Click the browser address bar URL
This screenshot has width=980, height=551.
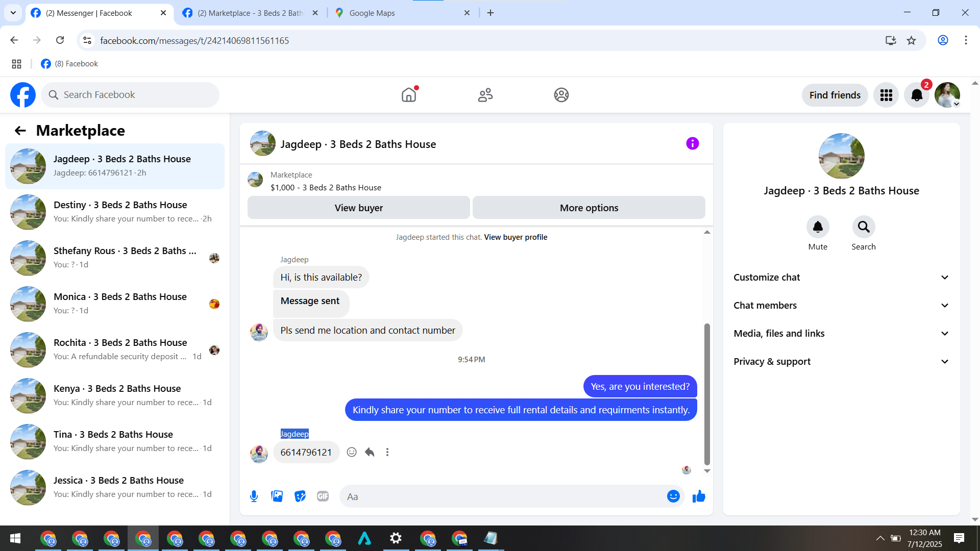click(194, 40)
